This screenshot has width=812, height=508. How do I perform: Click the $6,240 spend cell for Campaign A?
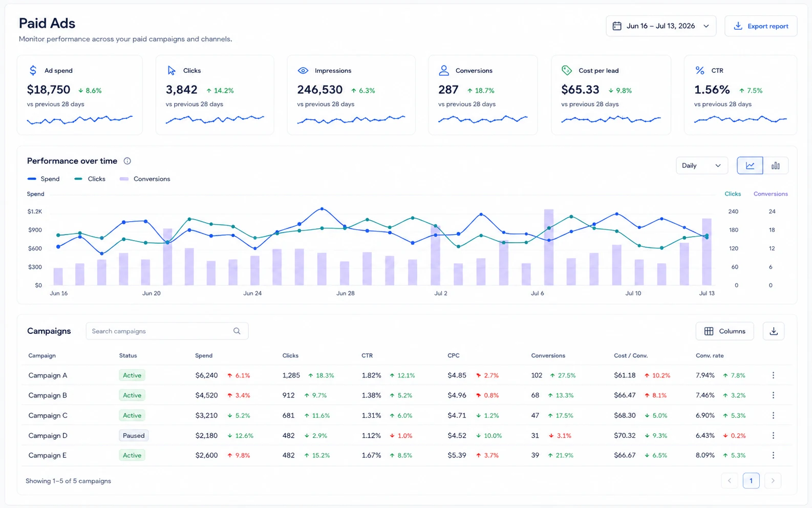[206, 375]
